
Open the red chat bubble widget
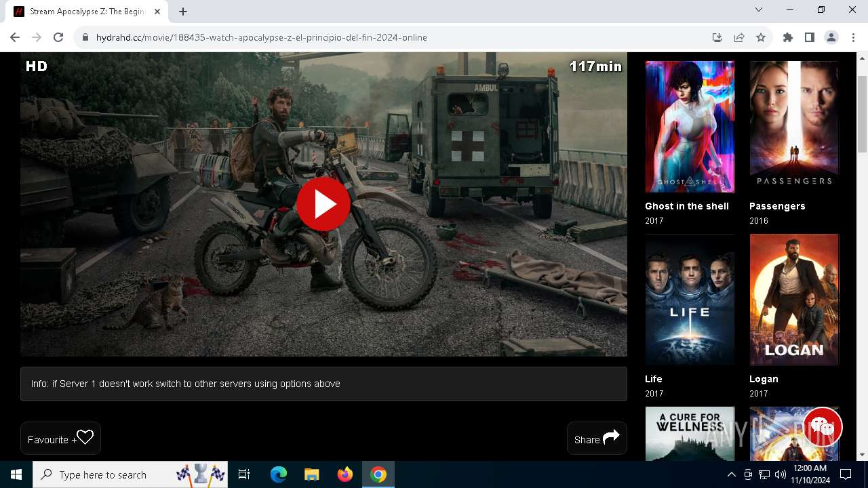tap(823, 426)
